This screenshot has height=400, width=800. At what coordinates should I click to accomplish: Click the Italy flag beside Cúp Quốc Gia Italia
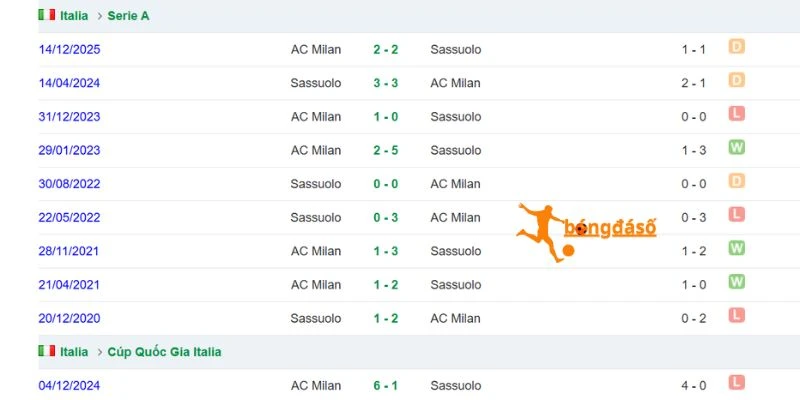pos(46,351)
